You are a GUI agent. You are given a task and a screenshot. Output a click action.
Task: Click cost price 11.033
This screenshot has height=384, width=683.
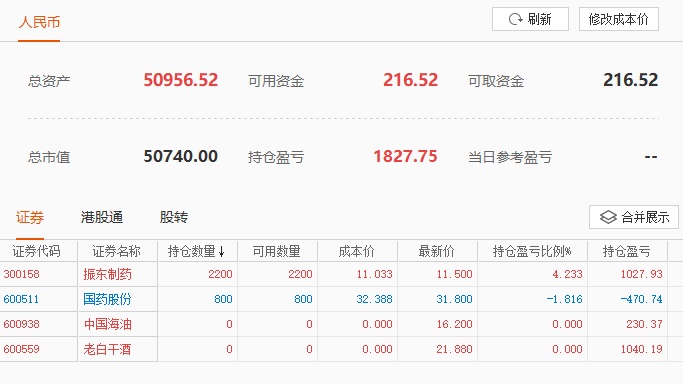click(x=374, y=274)
